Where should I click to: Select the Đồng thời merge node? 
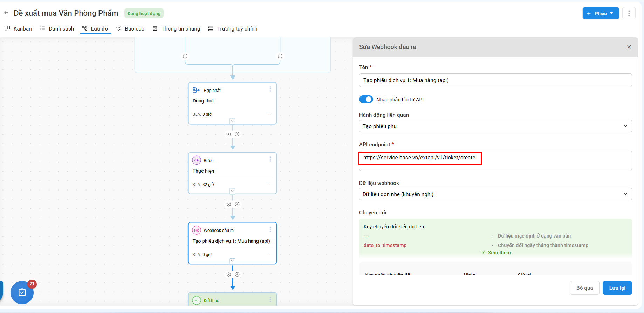[232, 103]
